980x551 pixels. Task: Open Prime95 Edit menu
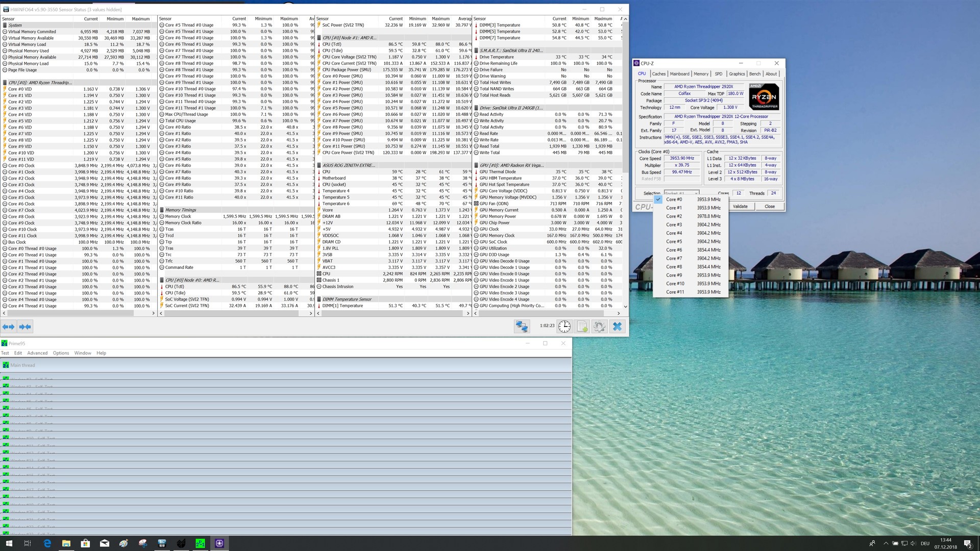point(18,353)
